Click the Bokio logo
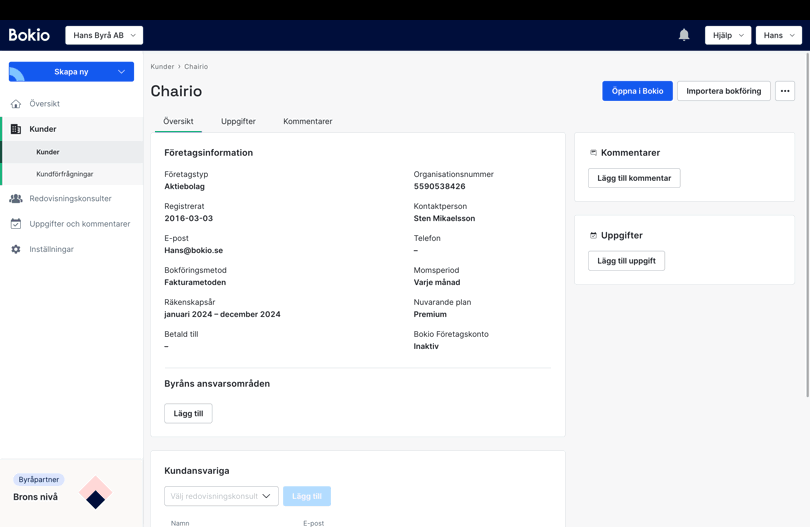The width and height of the screenshot is (810, 527). coord(29,35)
